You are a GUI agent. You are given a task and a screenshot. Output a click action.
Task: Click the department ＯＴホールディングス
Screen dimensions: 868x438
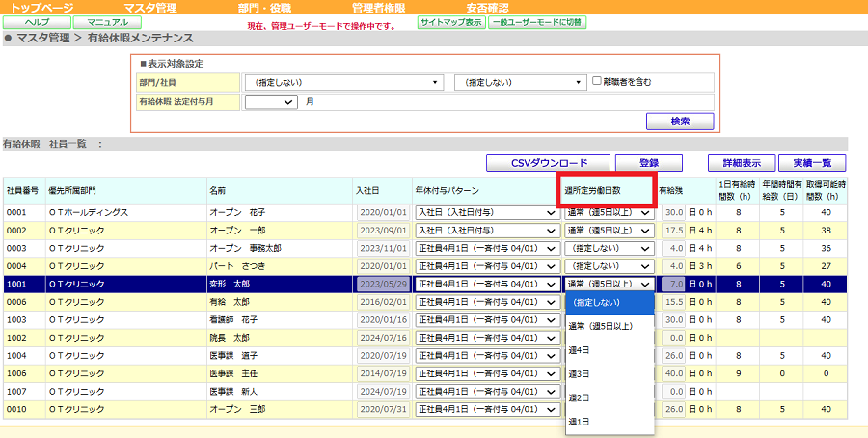click(x=89, y=212)
